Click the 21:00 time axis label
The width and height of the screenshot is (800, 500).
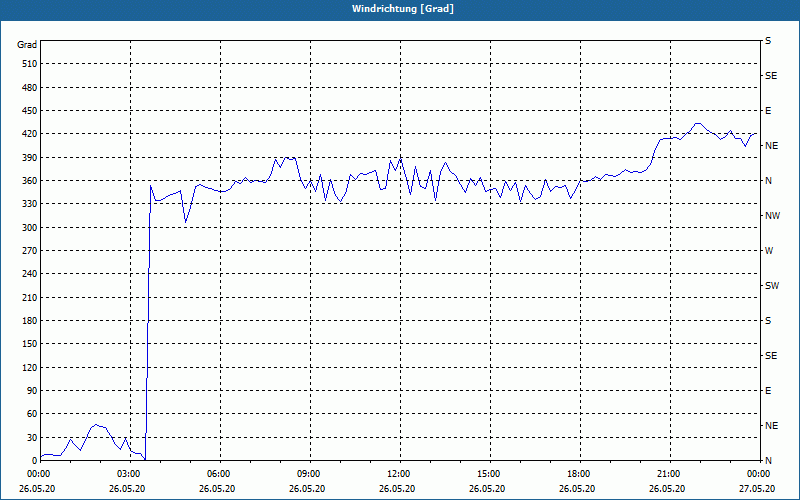[x=670, y=474]
